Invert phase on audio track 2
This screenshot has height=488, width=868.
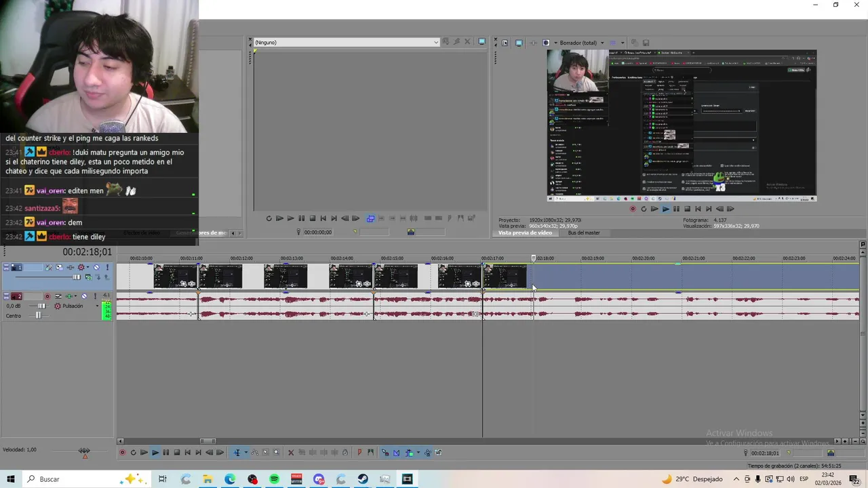coord(58,296)
